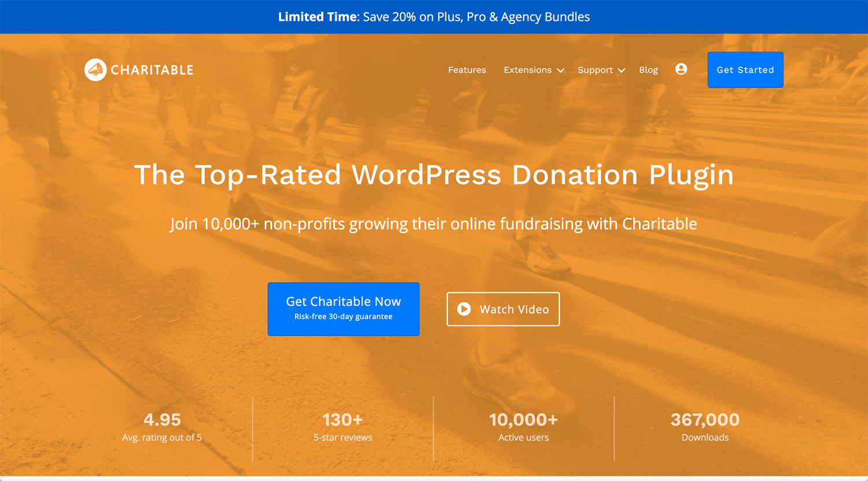Viewport: 868px width, 481px height.
Task: Expand the Extensions dropdown chevron
Action: [561, 71]
